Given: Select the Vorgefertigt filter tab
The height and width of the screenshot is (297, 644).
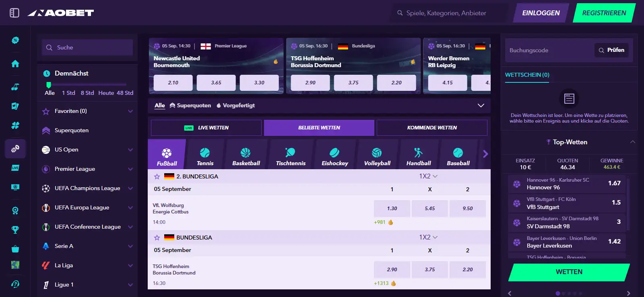Looking at the screenshot, I should (x=235, y=105).
